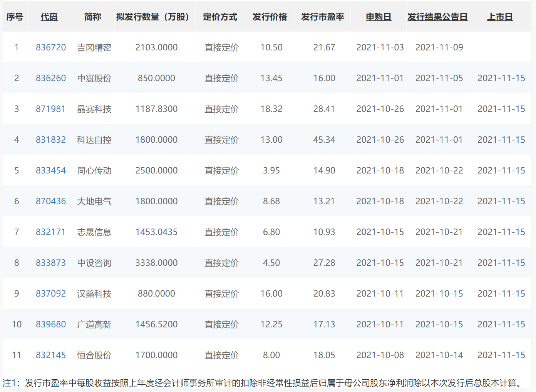
Task: Sort by 发行结果公告日 header
Action: click(437, 17)
